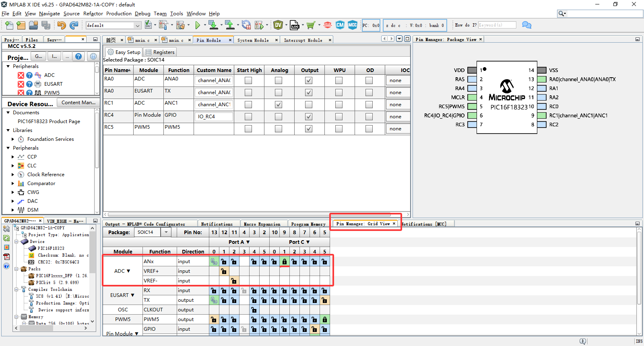Open help for the ADC peripheral

coord(29,75)
